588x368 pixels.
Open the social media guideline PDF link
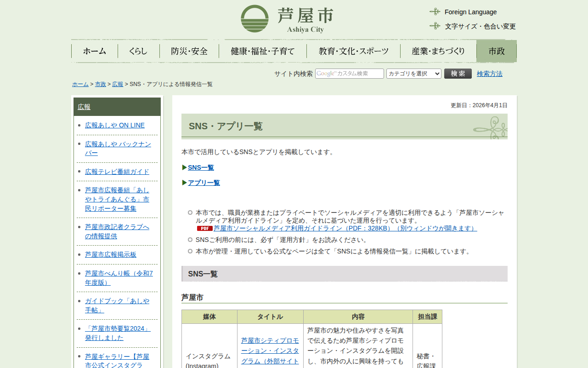tap(345, 228)
